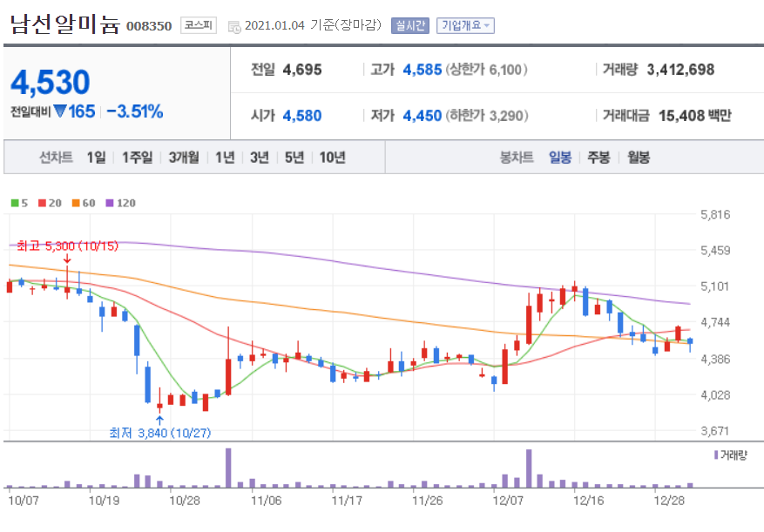Click the tall volume bar after 12/07
The image size is (764, 532).
(x=529, y=468)
